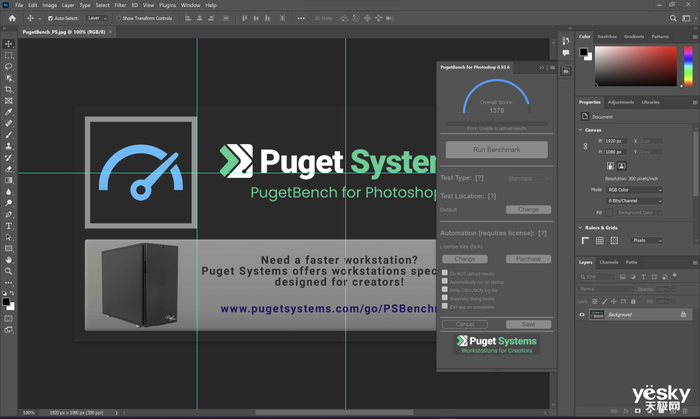Viewport: 700px width, 419px height.
Task: Select the Blur tool
Action: (x=8, y=192)
